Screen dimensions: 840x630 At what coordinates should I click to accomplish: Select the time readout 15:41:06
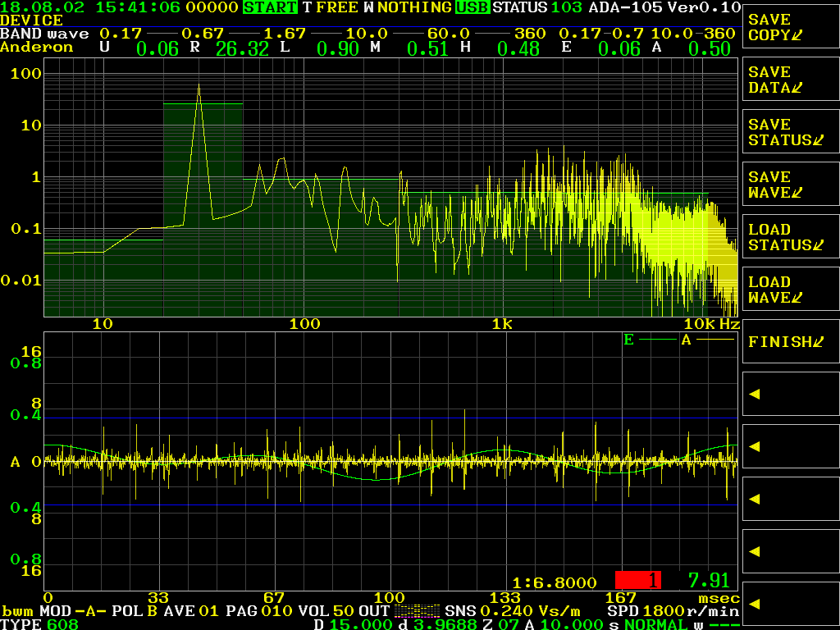[139, 7]
